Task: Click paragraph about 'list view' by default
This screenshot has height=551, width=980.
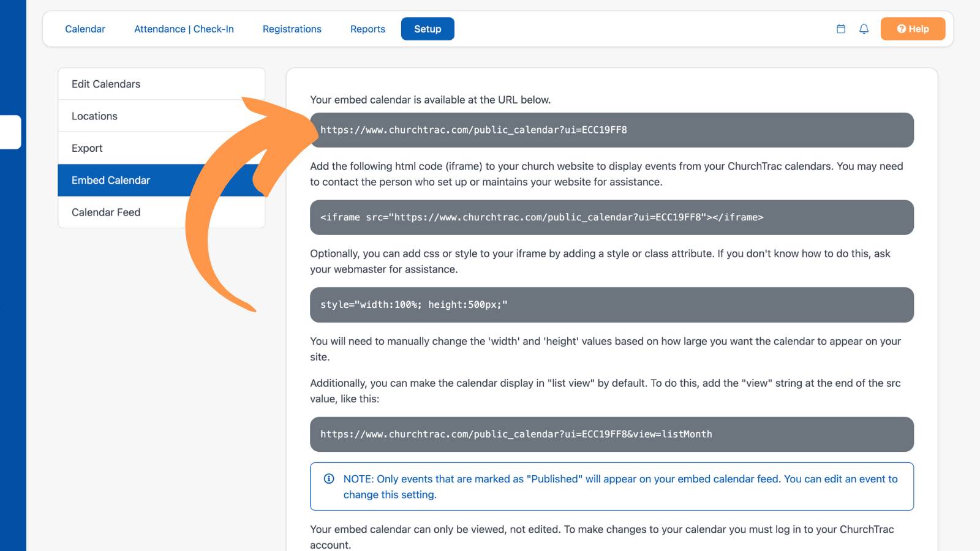Action: pos(605,391)
